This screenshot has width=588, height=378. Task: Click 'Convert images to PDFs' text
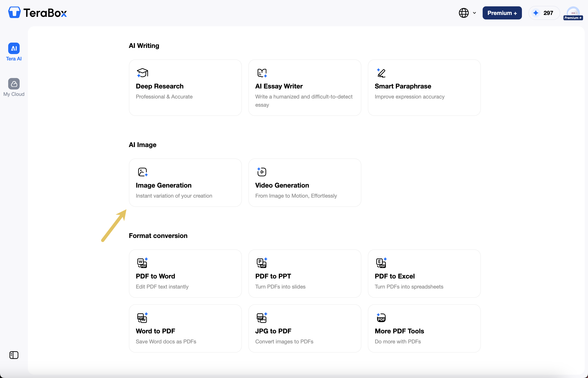tap(284, 342)
